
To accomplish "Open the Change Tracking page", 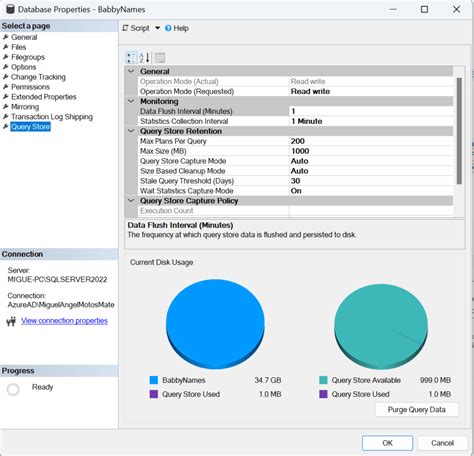I will 38,77.
